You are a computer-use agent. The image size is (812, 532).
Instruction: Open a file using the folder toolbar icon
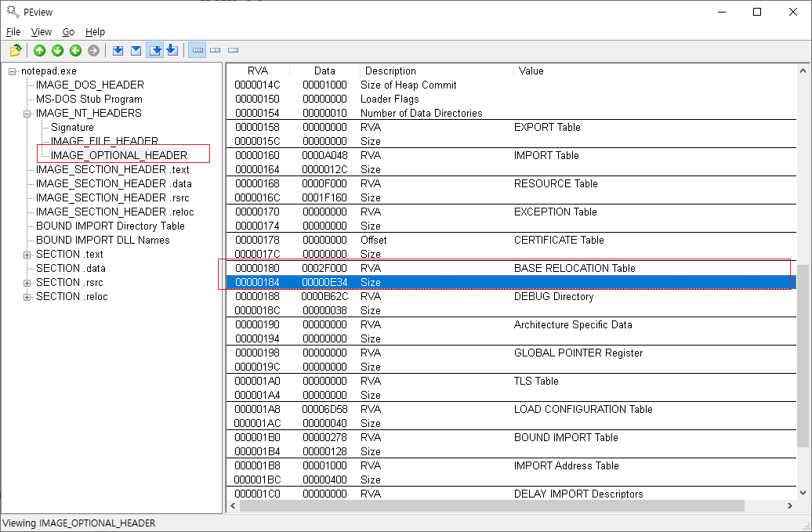click(15, 50)
